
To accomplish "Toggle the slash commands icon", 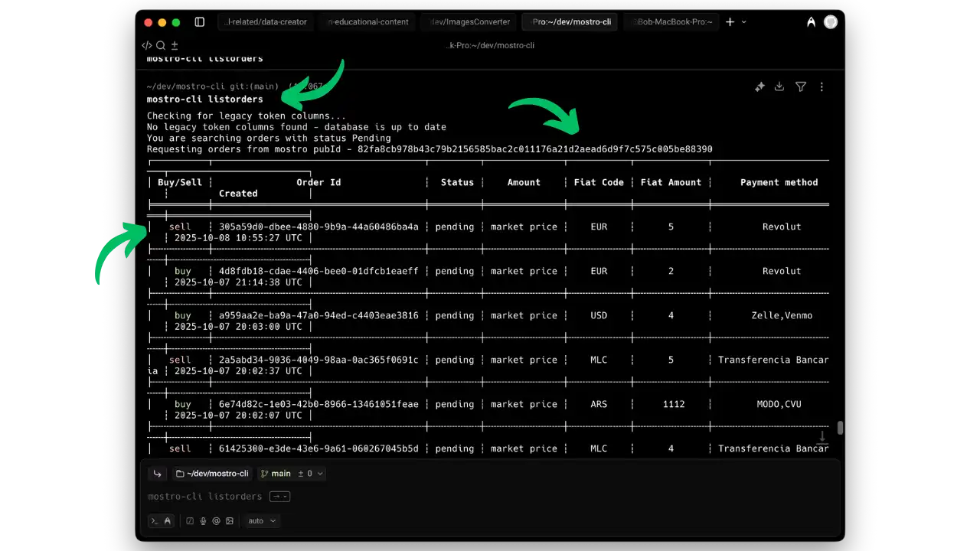I will pos(190,521).
